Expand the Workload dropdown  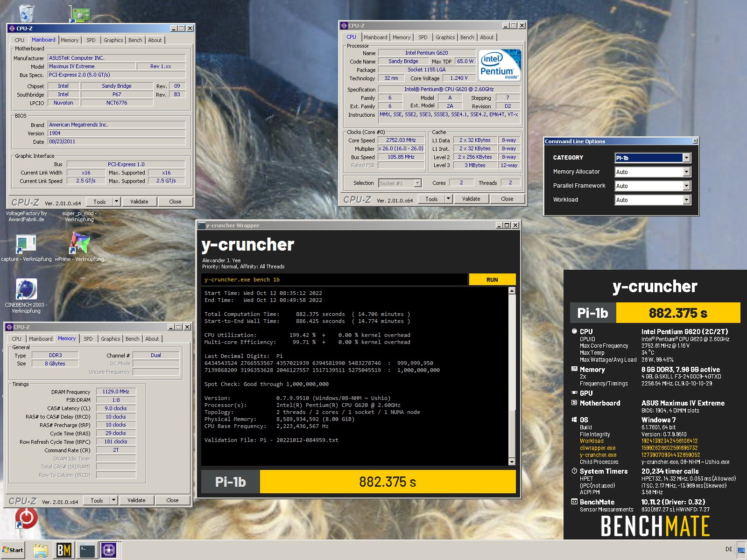click(686, 200)
